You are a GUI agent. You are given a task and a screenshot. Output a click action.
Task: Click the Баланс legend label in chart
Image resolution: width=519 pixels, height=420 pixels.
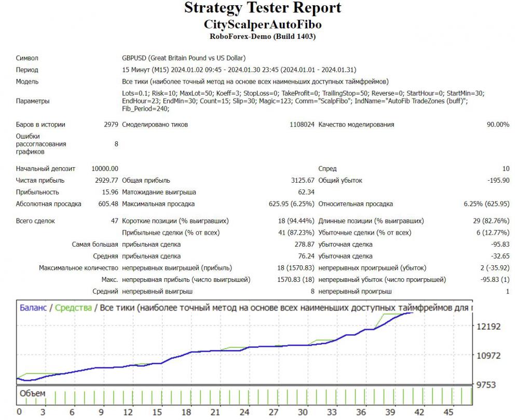[x=33, y=308]
